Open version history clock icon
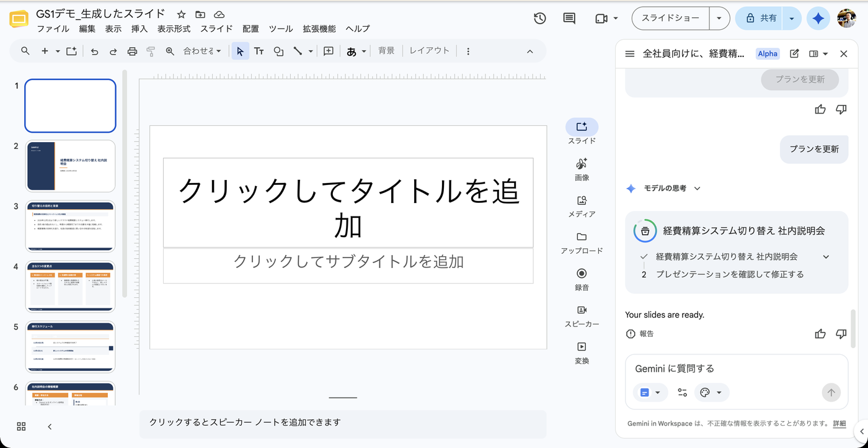868x448 pixels. point(539,19)
